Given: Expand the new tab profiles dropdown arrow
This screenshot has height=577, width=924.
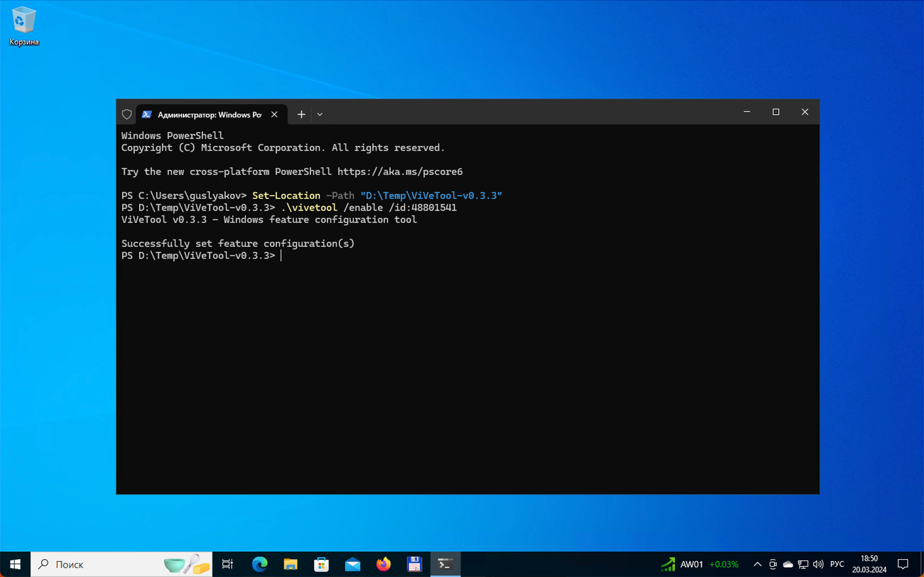Looking at the screenshot, I should point(320,115).
